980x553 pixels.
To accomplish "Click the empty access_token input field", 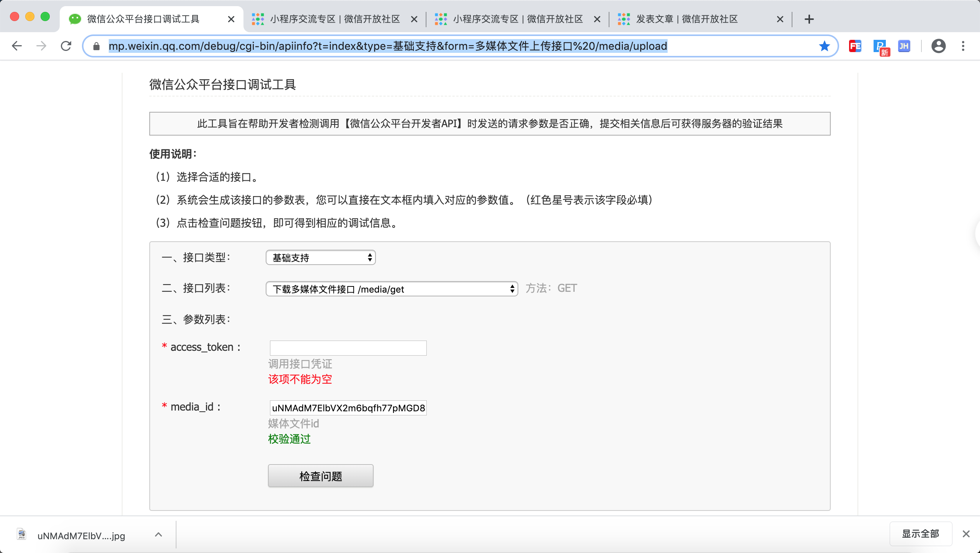I will click(x=347, y=348).
